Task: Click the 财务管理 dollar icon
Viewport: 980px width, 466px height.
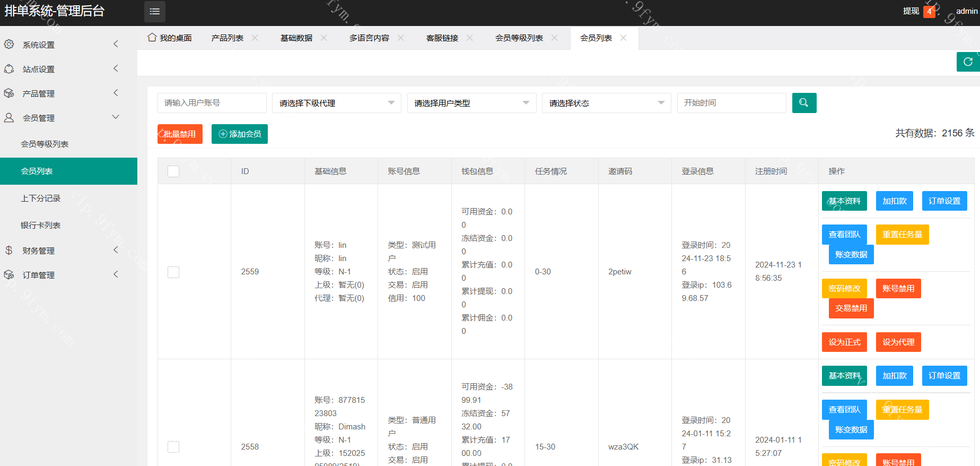Action: (9, 251)
